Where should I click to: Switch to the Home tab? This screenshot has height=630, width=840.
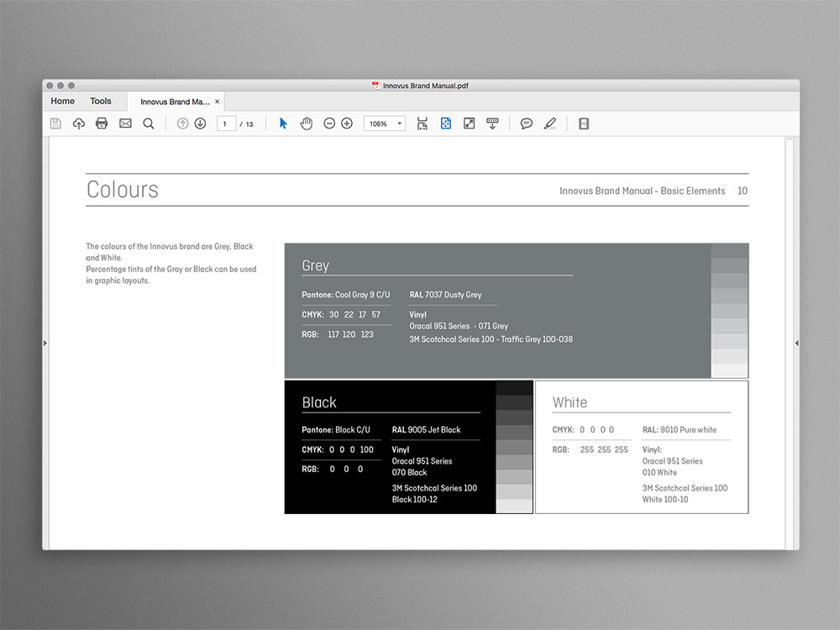[63, 101]
